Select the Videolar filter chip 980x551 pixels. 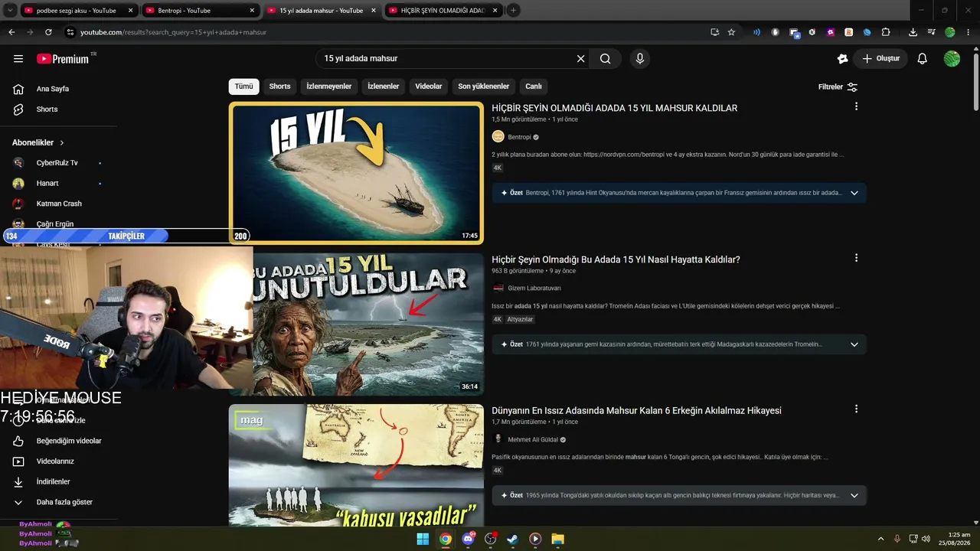pos(429,86)
